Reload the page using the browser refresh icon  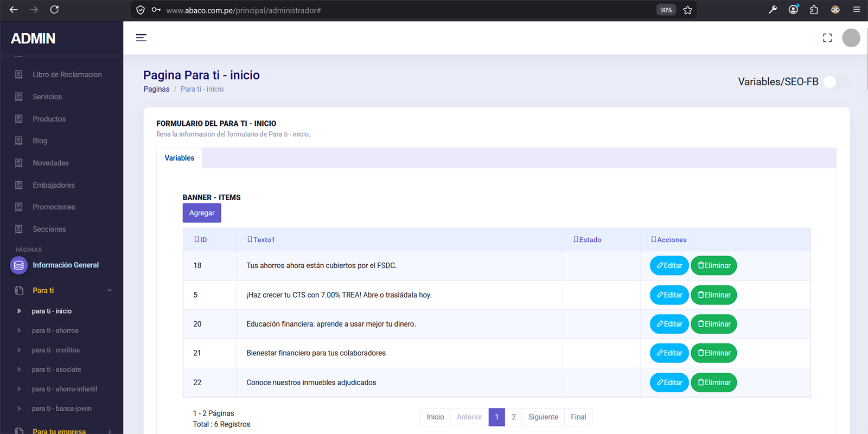tap(54, 10)
